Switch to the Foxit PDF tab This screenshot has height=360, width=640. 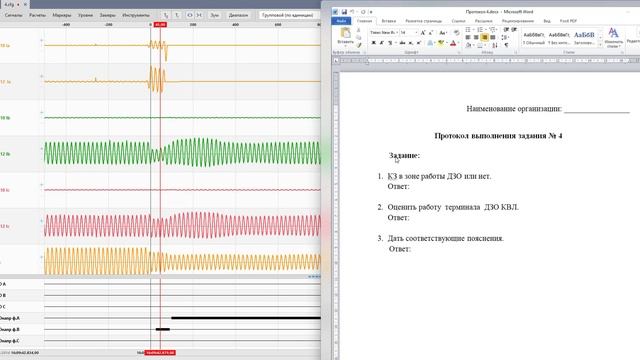point(568,21)
